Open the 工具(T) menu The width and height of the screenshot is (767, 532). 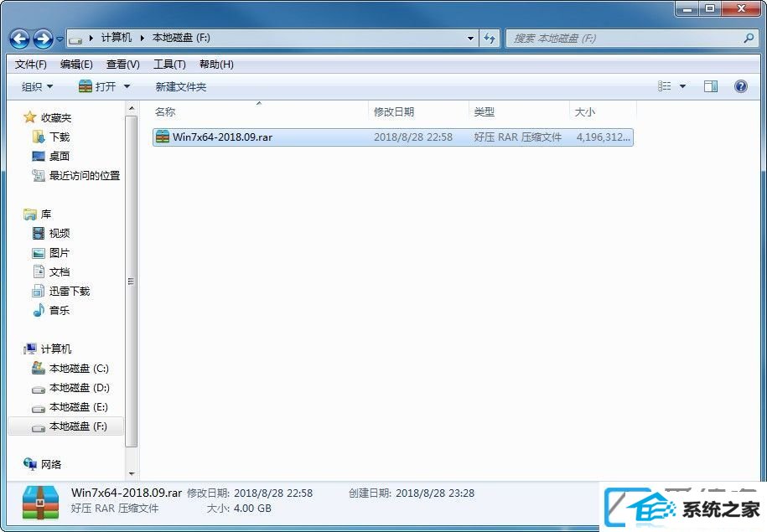169,64
